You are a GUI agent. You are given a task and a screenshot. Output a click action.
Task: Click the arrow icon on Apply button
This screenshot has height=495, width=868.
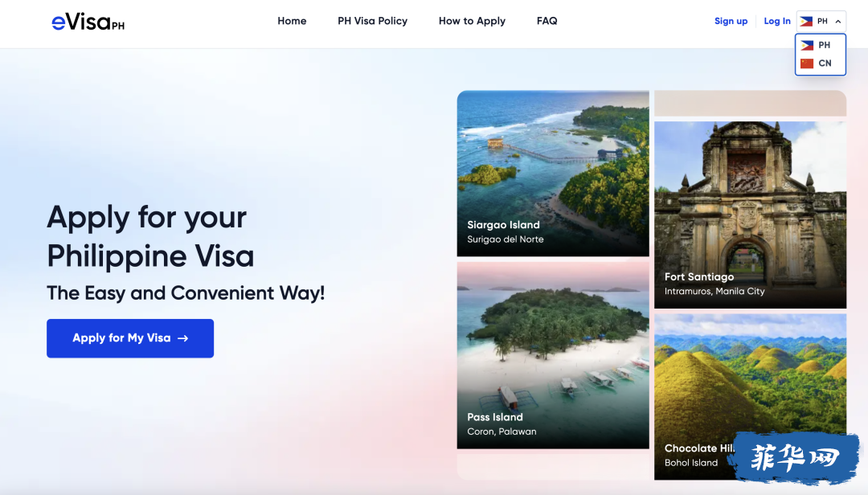182,338
